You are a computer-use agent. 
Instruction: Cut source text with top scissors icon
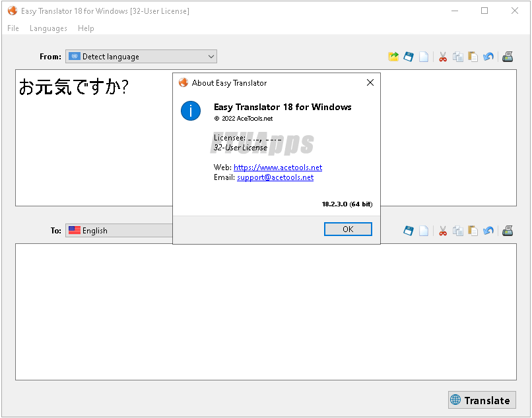click(x=443, y=57)
